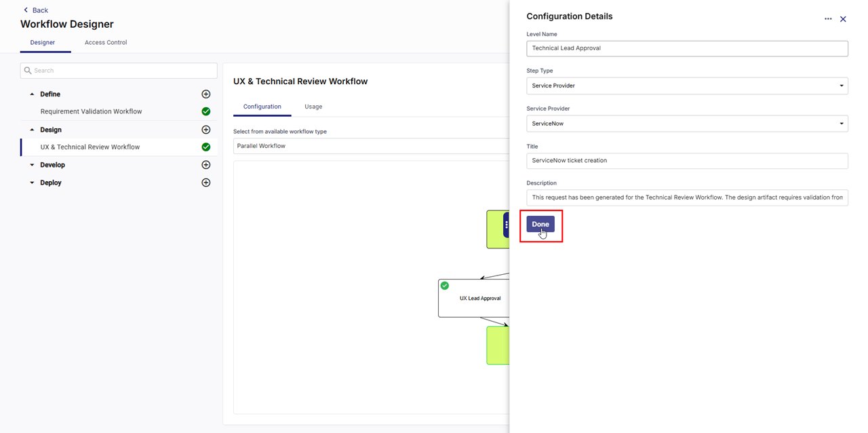Add new item to Design section
The image size is (868, 433).
click(x=206, y=130)
